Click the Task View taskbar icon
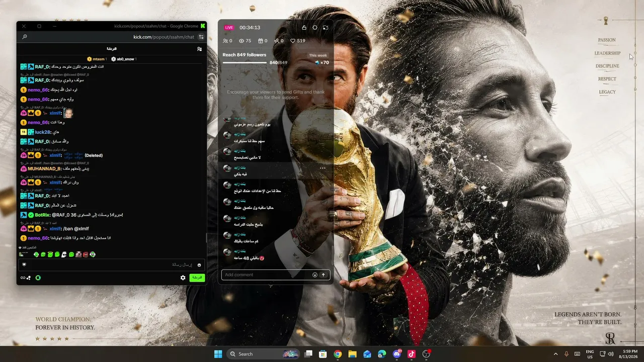Screen dimensions: 644x362 coord(308,354)
